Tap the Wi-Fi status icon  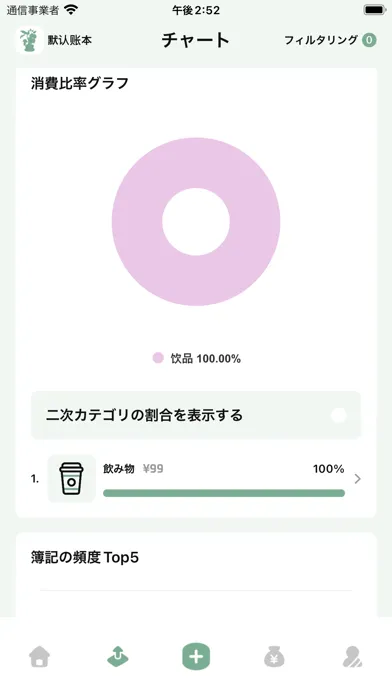71,9
